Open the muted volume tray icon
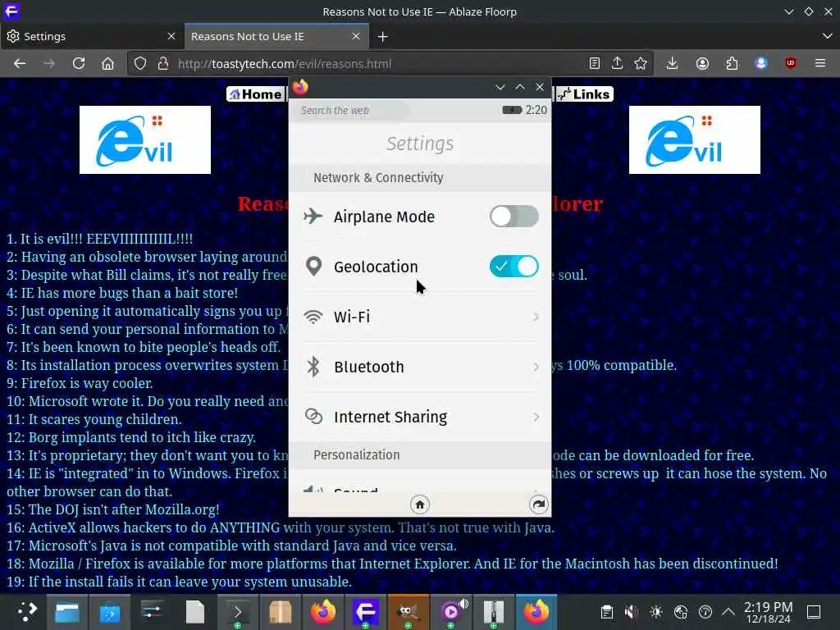 631,611
